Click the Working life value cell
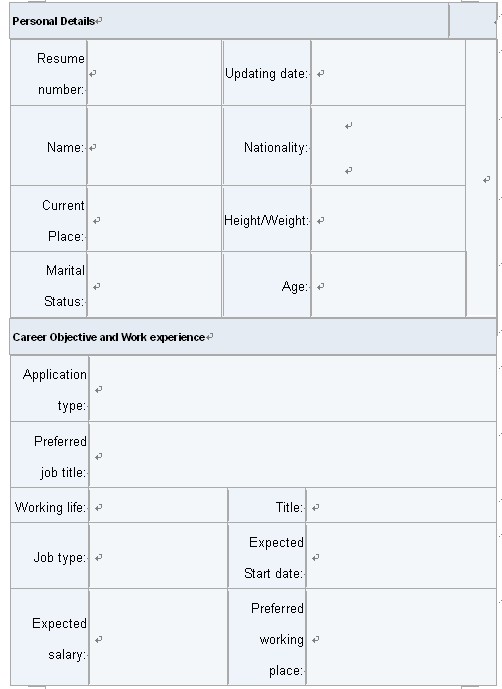 tap(158, 505)
